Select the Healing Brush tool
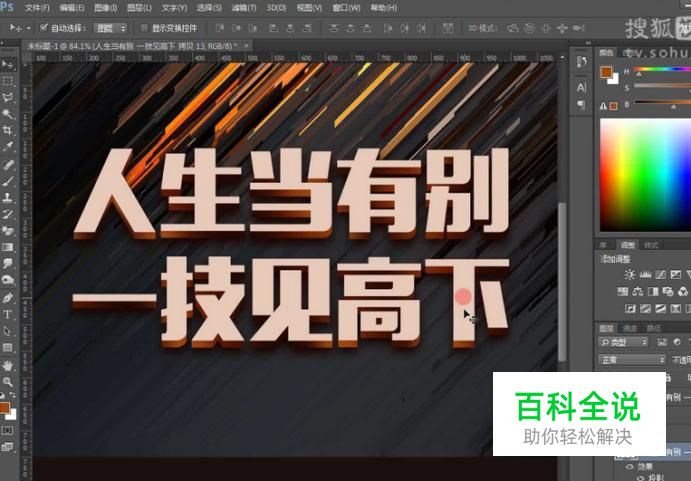The height and width of the screenshot is (481, 691). click(x=7, y=165)
